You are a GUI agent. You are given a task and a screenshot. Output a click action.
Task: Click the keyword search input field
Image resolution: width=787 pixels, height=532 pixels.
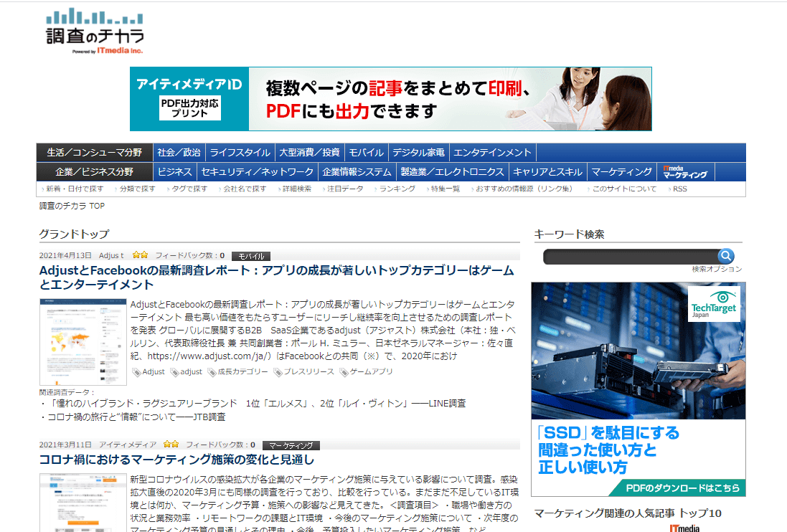(x=631, y=257)
